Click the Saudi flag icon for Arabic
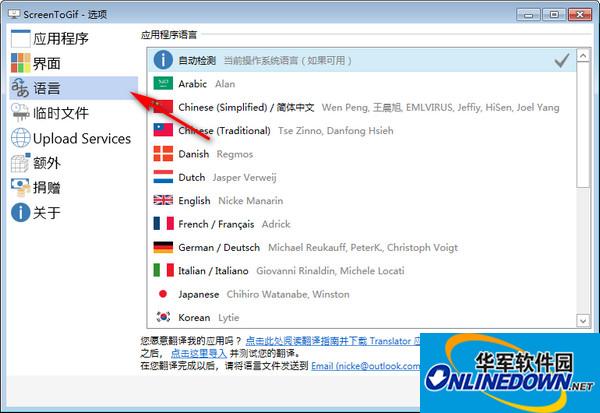Viewport: 600px width, 413px height. point(163,83)
